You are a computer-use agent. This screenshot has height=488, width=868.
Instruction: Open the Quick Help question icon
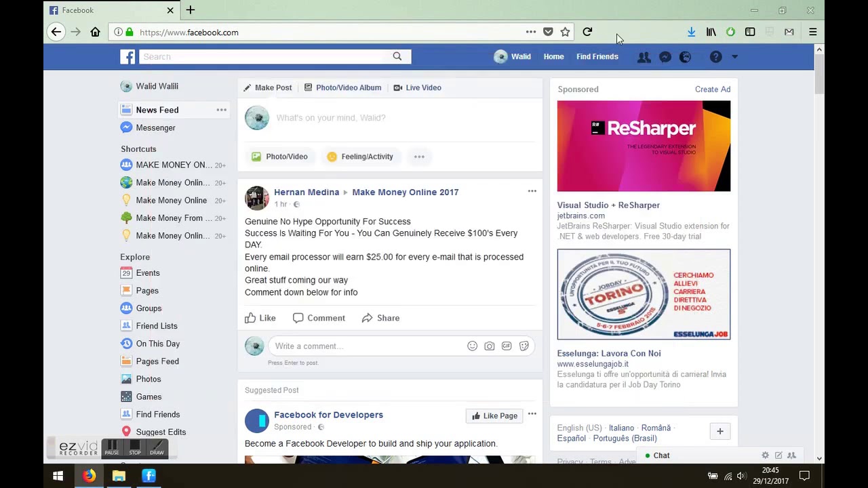click(x=715, y=58)
